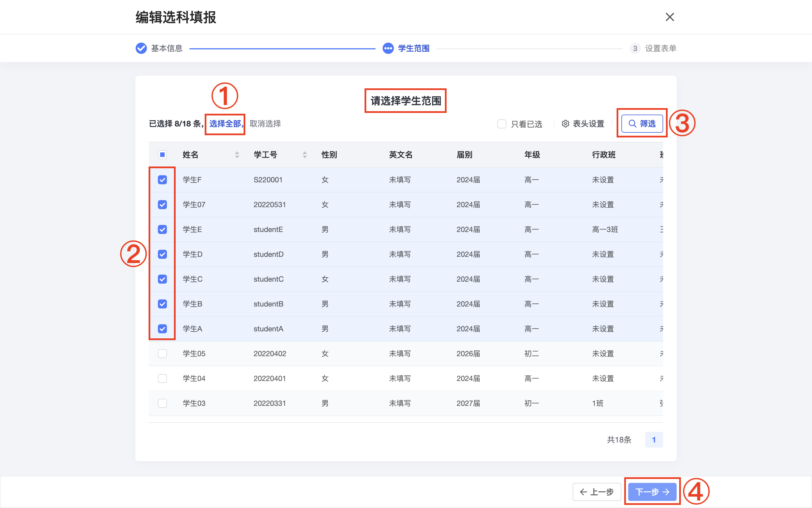Viewport: 812px width, 508px height.
Task: Open the 筛选 filter button
Action: 642,124
